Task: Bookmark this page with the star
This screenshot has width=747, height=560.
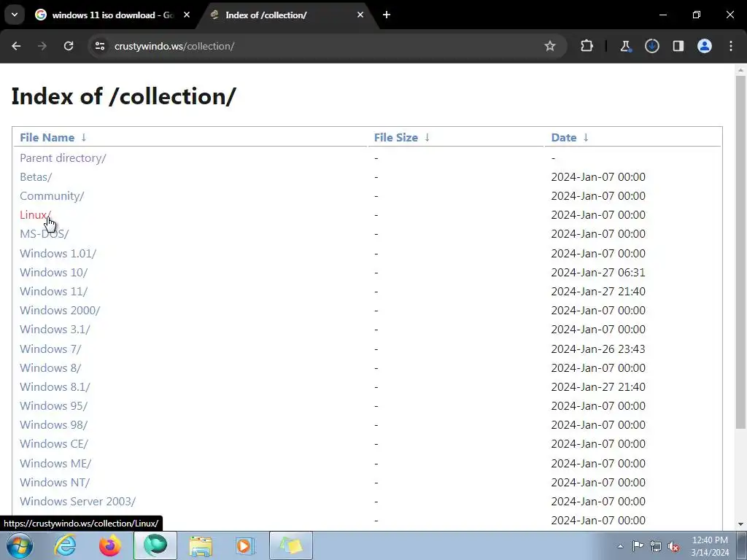Action: [x=550, y=46]
